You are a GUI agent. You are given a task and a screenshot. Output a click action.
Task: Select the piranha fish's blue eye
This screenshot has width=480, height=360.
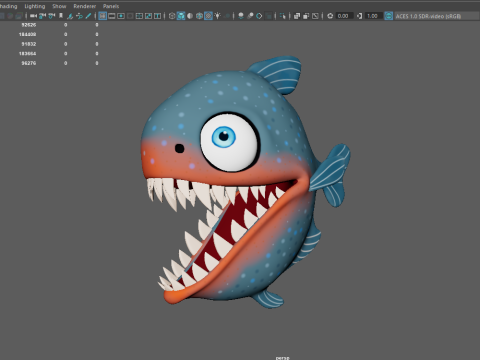coord(224,137)
